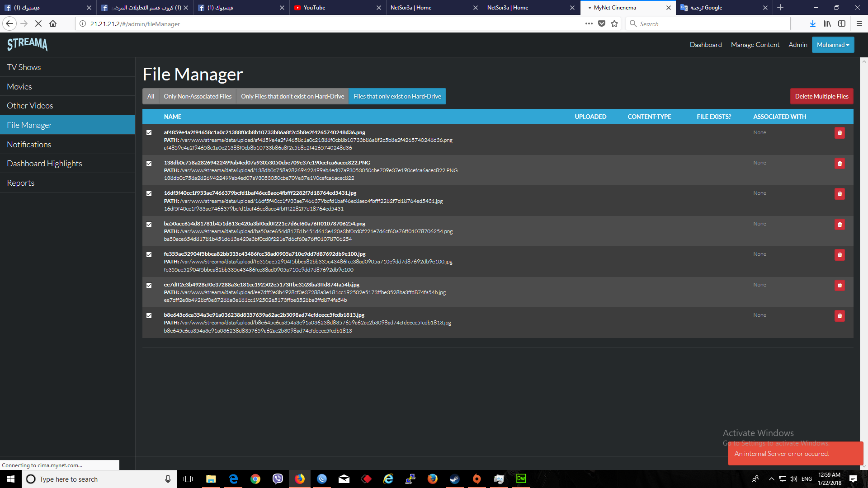The height and width of the screenshot is (488, 868).
Task: Toggle the checkbox for fe355ae52904f5bbea file
Action: coord(149,254)
